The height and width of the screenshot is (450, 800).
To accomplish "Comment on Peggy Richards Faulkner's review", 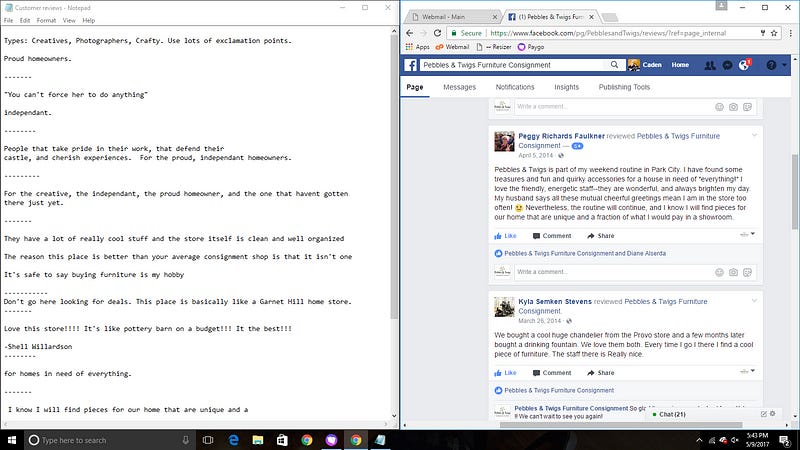I will 552,236.
